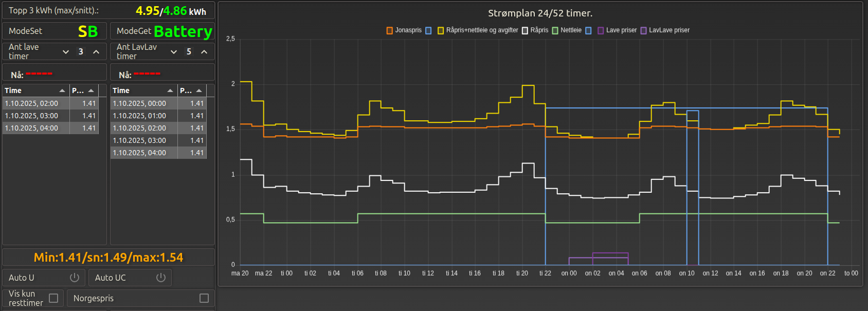Sort left table by Time column arrow
The width and height of the screenshot is (868, 311).
62,90
